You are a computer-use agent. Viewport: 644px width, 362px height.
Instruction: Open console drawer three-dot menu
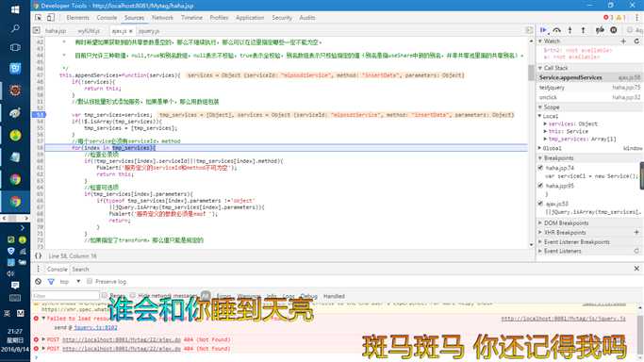[39, 269]
